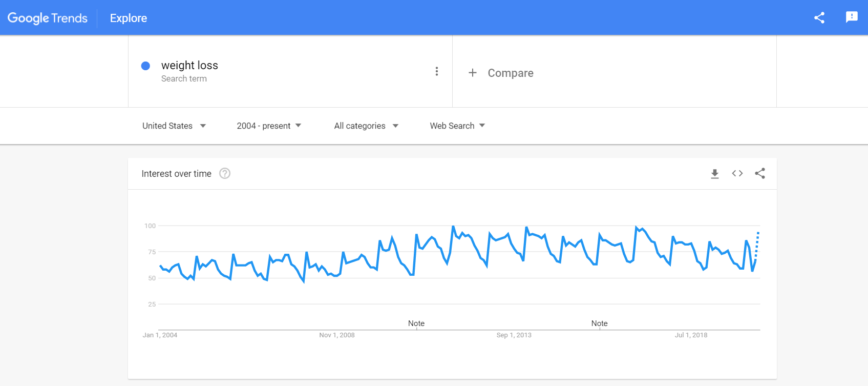Click the plus icon next to Compare

pos(473,73)
